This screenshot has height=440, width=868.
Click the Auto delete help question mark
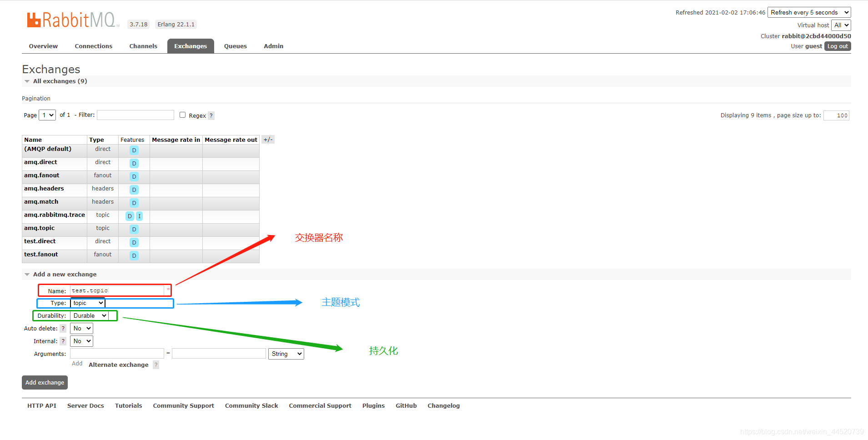pyautogui.click(x=63, y=329)
